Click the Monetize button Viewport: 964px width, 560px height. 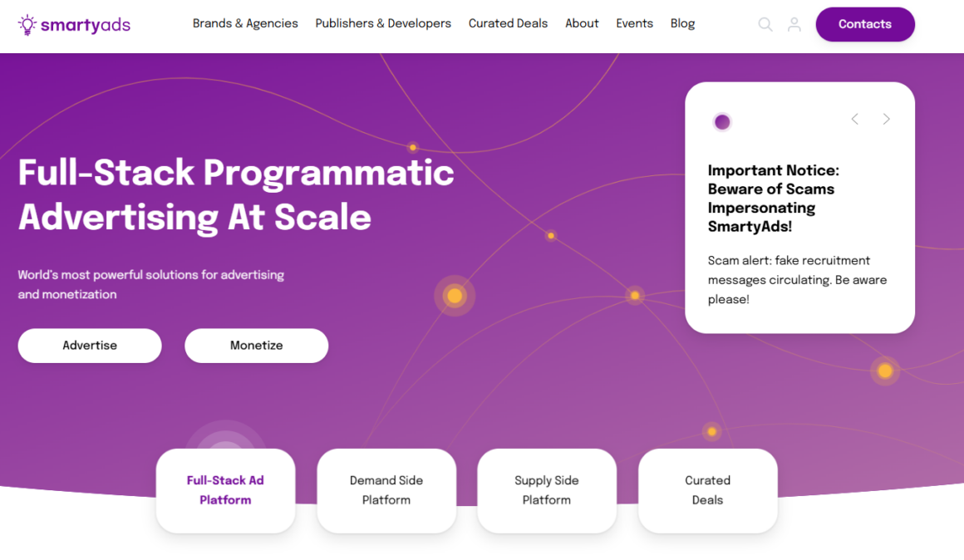[x=256, y=346]
